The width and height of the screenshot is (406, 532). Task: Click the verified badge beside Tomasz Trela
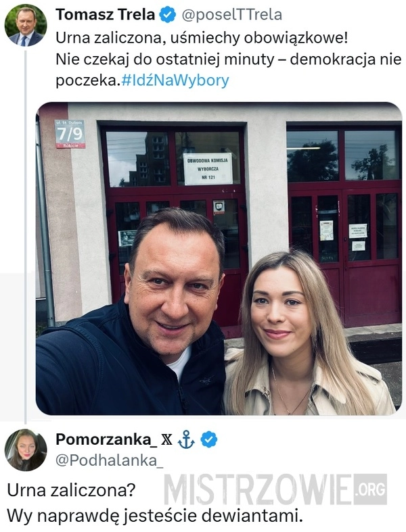point(168,15)
